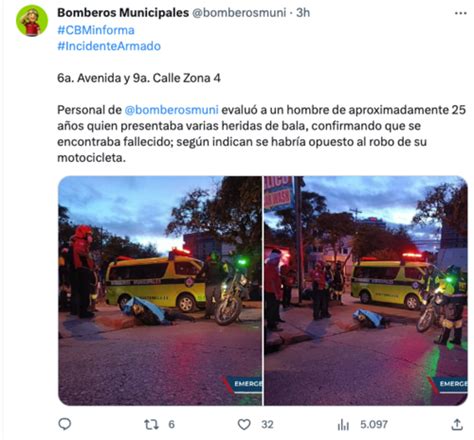The image size is (474, 440).
Task: Click the #CBMinforma hashtag
Action: (x=96, y=30)
